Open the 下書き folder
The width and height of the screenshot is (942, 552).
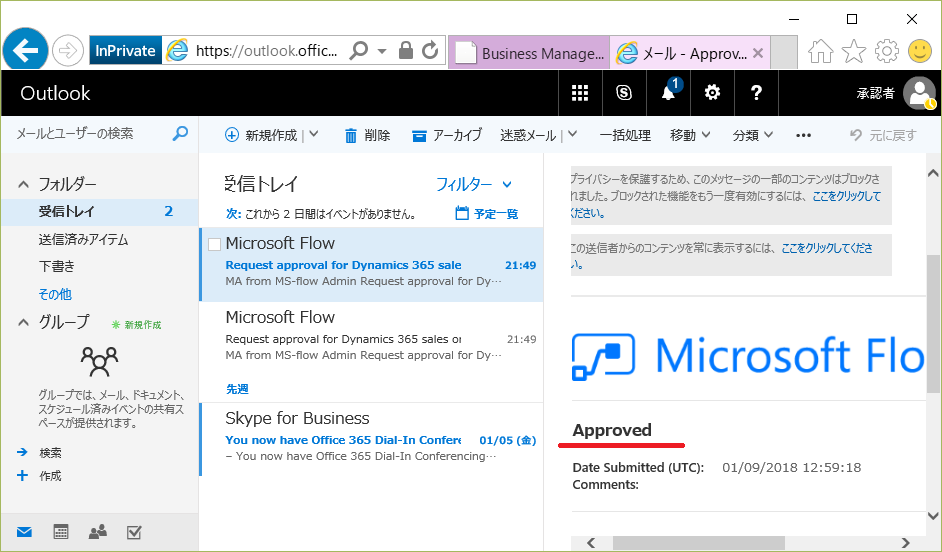pyautogui.click(x=57, y=266)
